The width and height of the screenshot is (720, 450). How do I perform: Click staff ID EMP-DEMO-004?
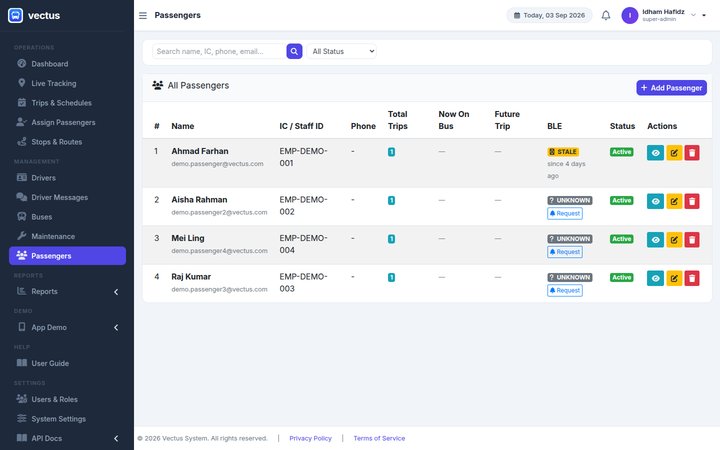pyautogui.click(x=303, y=244)
